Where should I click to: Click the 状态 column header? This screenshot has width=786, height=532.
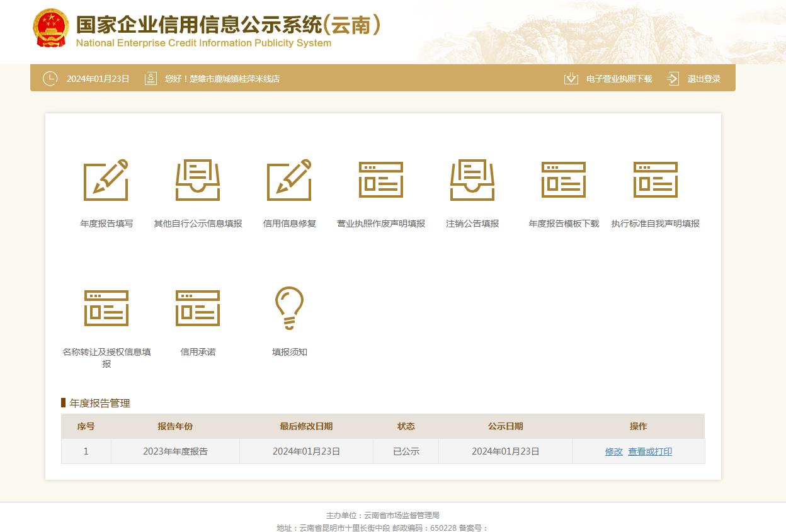point(406,426)
